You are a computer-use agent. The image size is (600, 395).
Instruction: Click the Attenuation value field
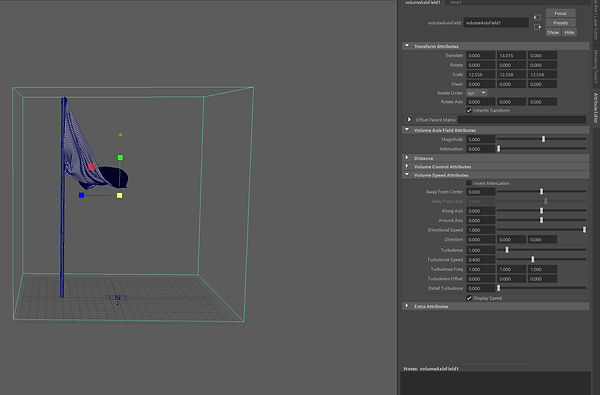pyautogui.click(x=481, y=149)
